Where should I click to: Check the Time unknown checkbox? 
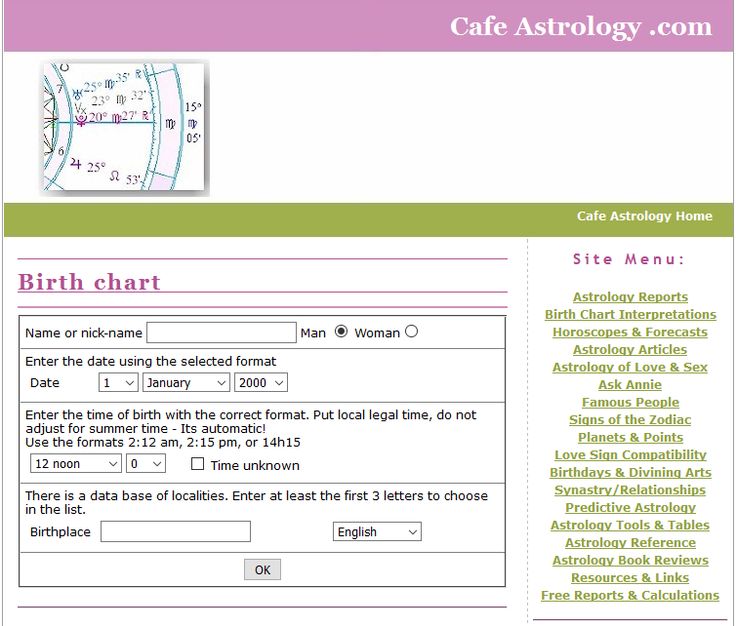coord(198,464)
